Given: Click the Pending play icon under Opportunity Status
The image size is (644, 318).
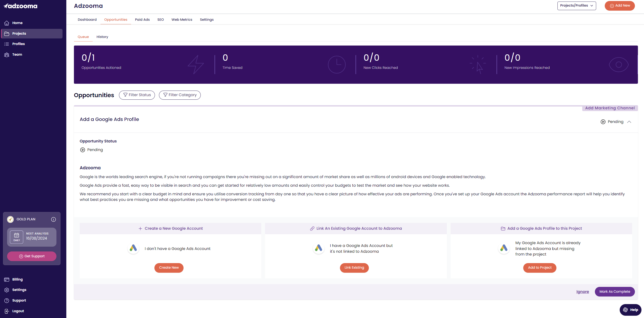Looking at the screenshot, I should click(x=83, y=150).
